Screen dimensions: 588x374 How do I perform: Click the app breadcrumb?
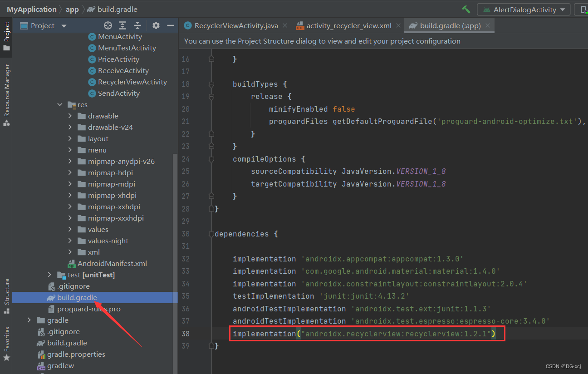tap(72, 9)
